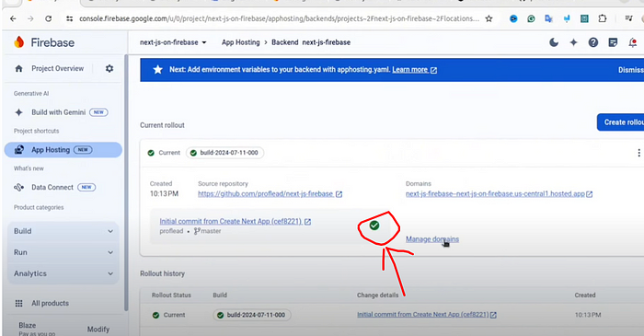Expand the Build category
The image size is (644, 336).
(63, 231)
